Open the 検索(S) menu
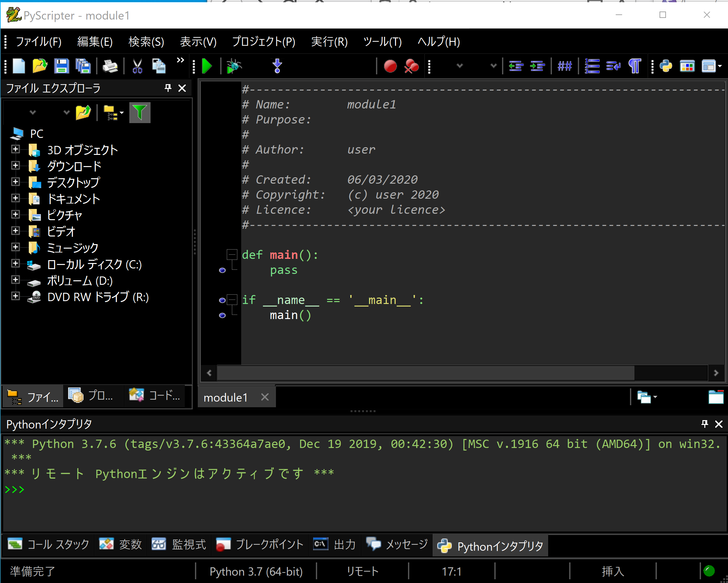Screen dimensions: 728x583 point(146,42)
